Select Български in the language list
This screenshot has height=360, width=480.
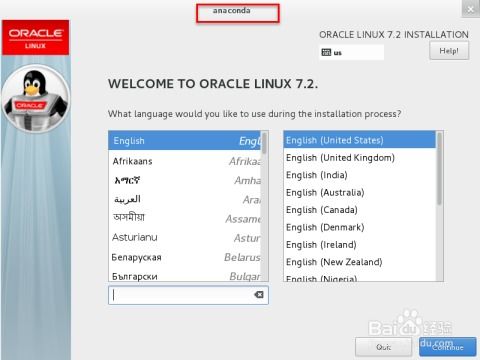185,276
